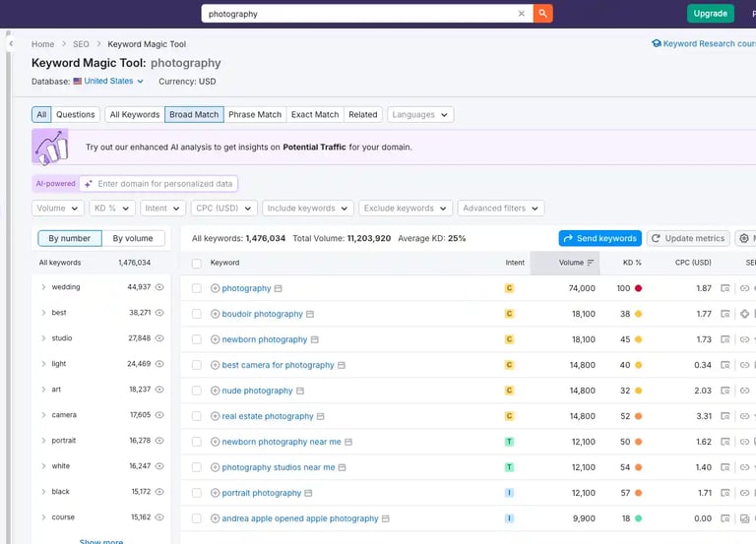
Task: Open the Languages dropdown
Action: 420,115
